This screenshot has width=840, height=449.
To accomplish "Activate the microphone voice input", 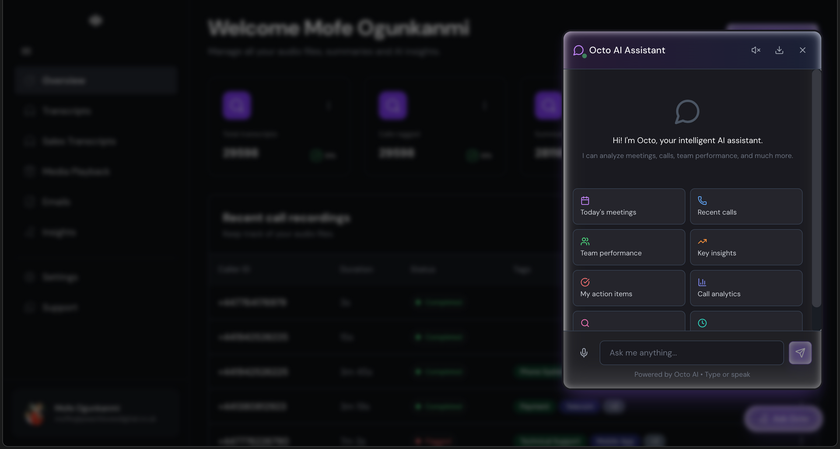I will click(x=584, y=353).
